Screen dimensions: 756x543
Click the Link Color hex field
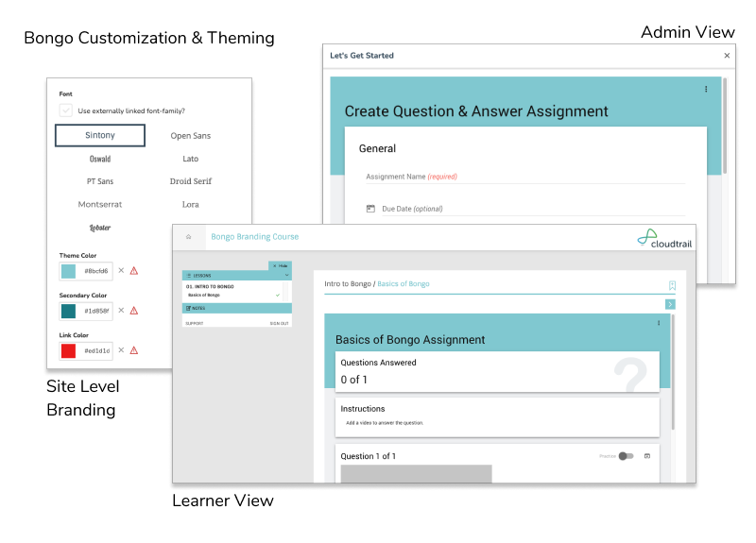(96, 350)
